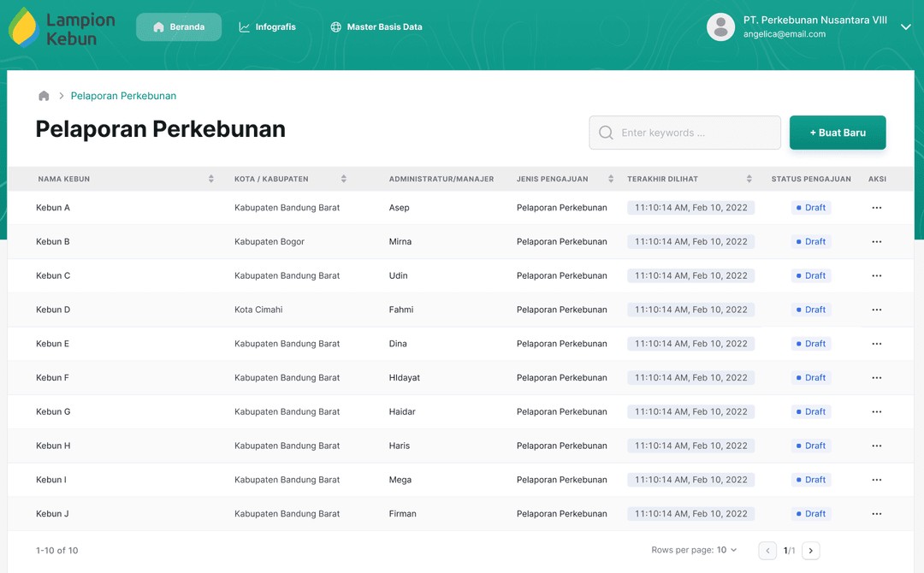Expand the account dropdown chevron
924x573 pixels.
[906, 27]
